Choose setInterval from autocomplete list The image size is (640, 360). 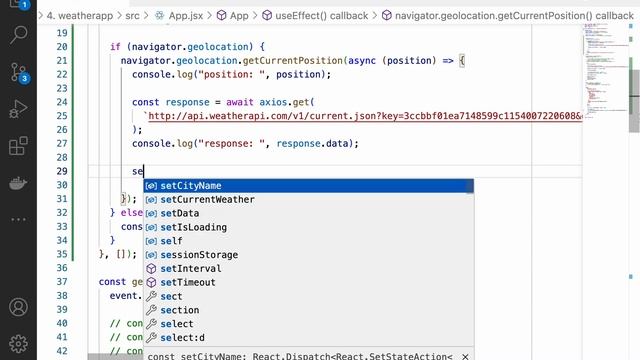pyautogui.click(x=309, y=269)
